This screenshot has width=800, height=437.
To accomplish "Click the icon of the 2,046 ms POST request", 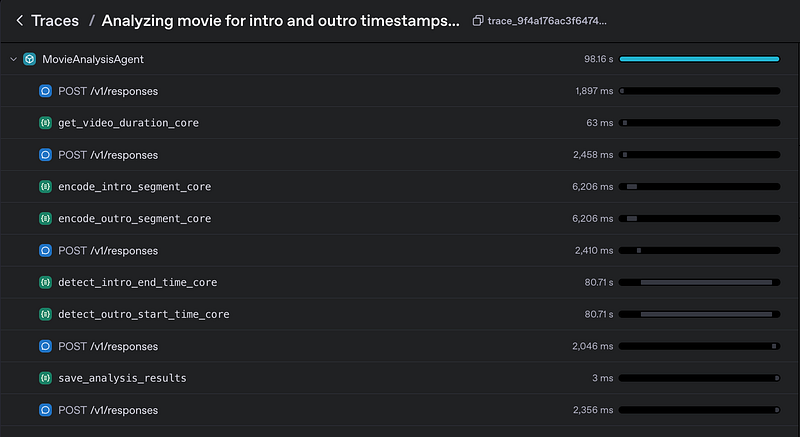I will tap(45, 346).
